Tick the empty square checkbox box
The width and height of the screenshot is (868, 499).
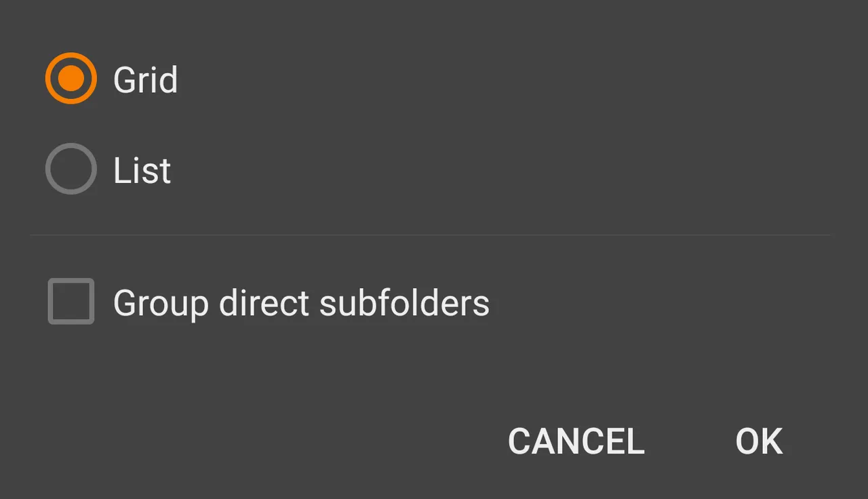click(x=71, y=301)
